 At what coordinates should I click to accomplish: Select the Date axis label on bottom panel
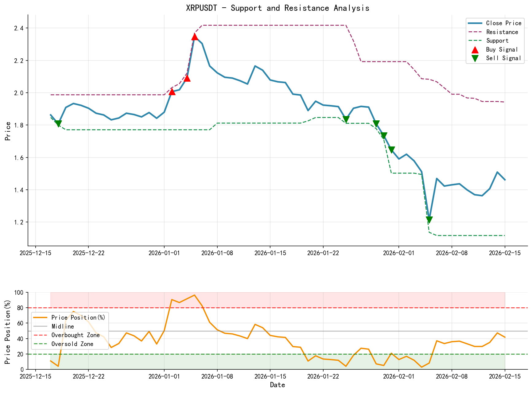click(x=278, y=385)
